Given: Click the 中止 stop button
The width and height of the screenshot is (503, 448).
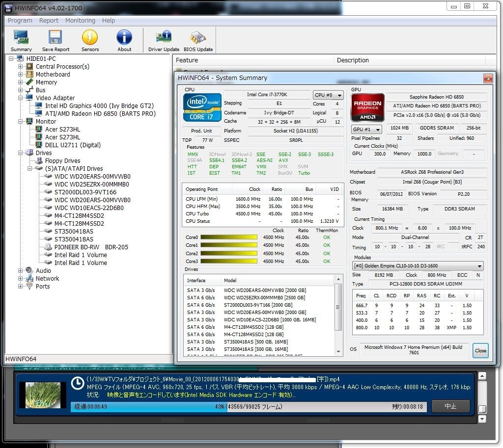Looking at the screenshot, I should (450, 406).
